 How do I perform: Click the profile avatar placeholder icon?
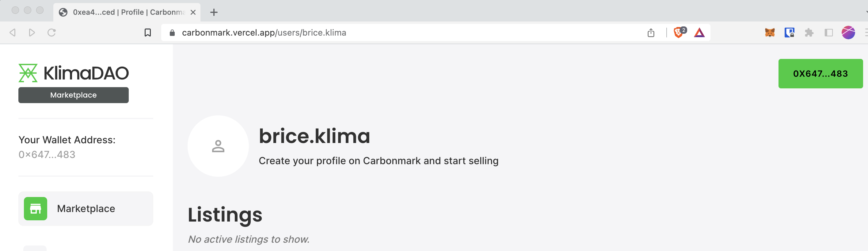click(218, 146)
